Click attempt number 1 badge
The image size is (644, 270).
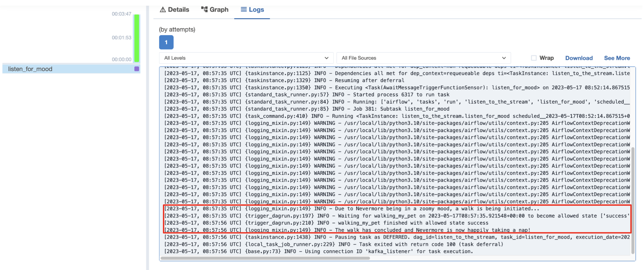click(x=166, y=42)
